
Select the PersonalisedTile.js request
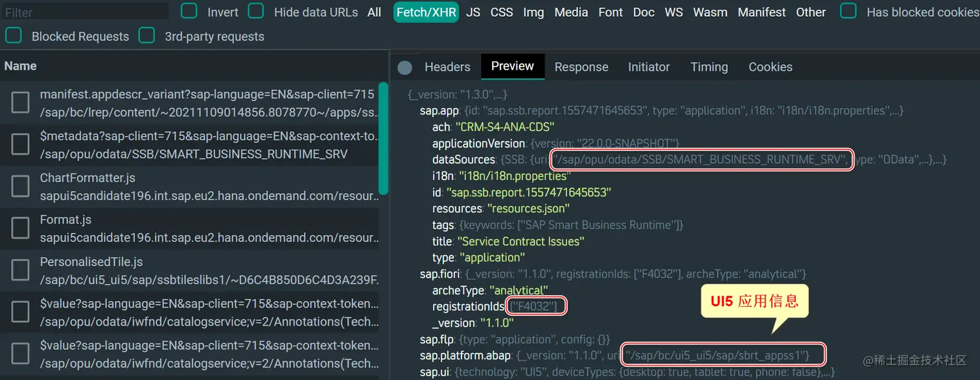[x=189, y=271]
